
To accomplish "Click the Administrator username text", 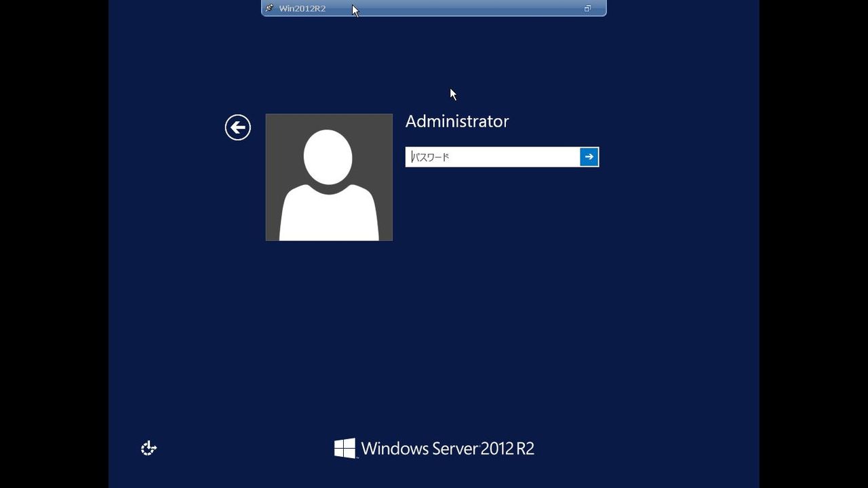I will coord(457,121).
